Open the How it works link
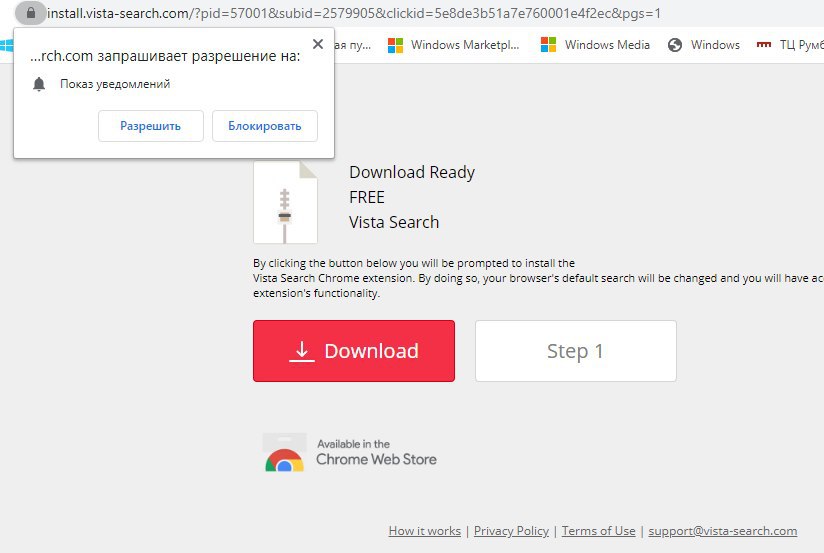The height and width of the screenshot is (553, 824). click(425, 531)
